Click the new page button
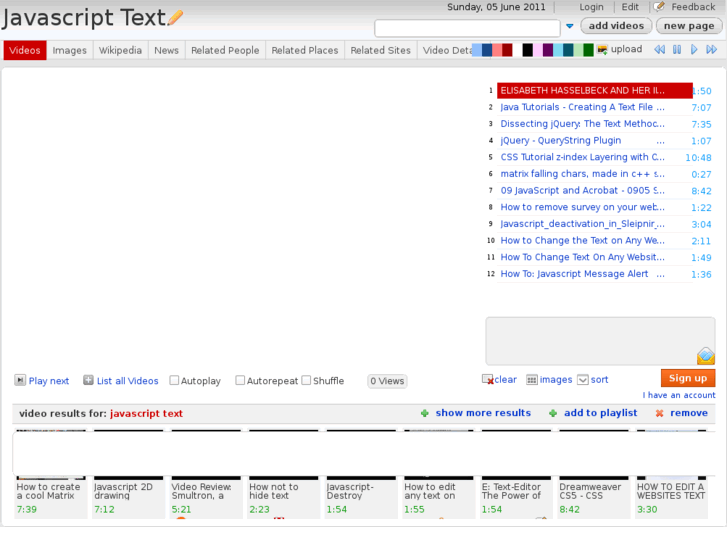Screen dimensions: 727x545 [689, 26]
